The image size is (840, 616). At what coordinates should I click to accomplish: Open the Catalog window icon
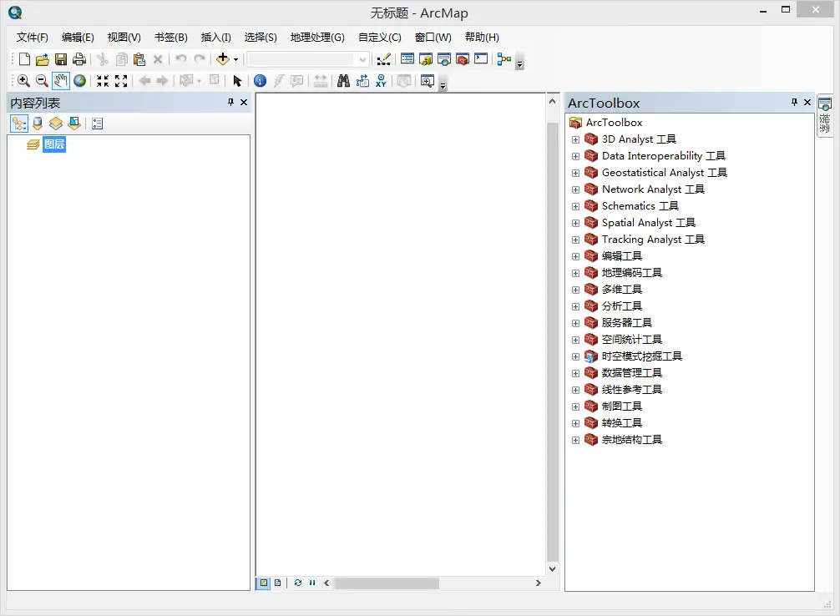click(426, 59)
